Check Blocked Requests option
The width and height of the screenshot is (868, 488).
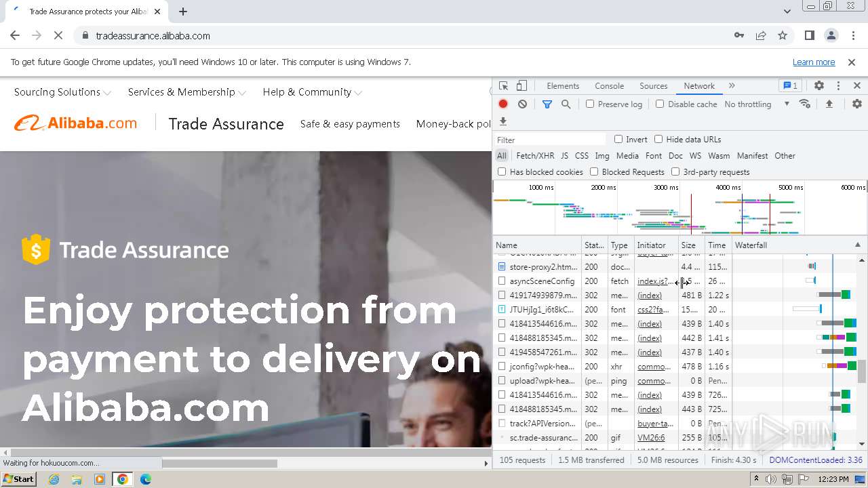(x=594, y=171)
